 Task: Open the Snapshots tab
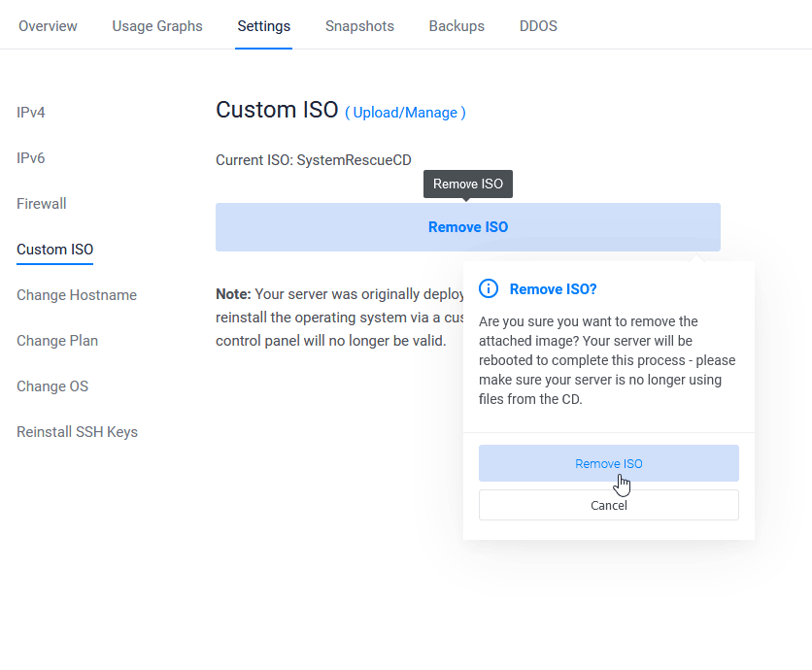pyautogui.click(x=359, y=26)
